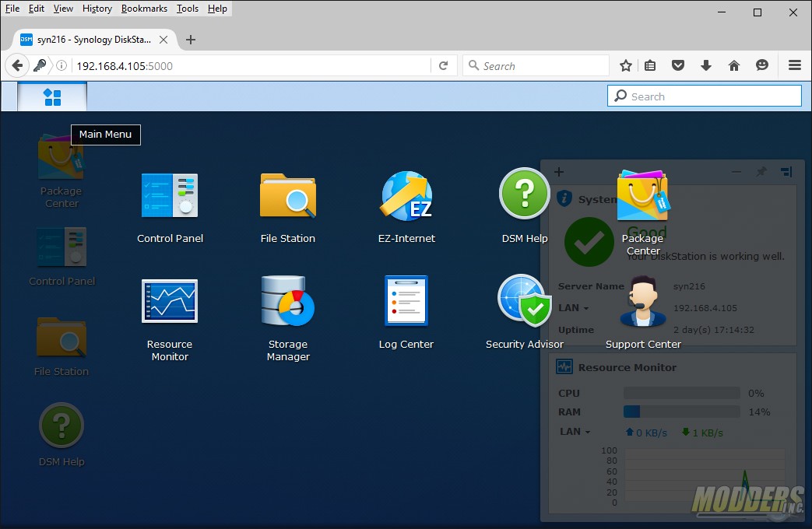Click the green health status checkmark

(x=589, y=242)
